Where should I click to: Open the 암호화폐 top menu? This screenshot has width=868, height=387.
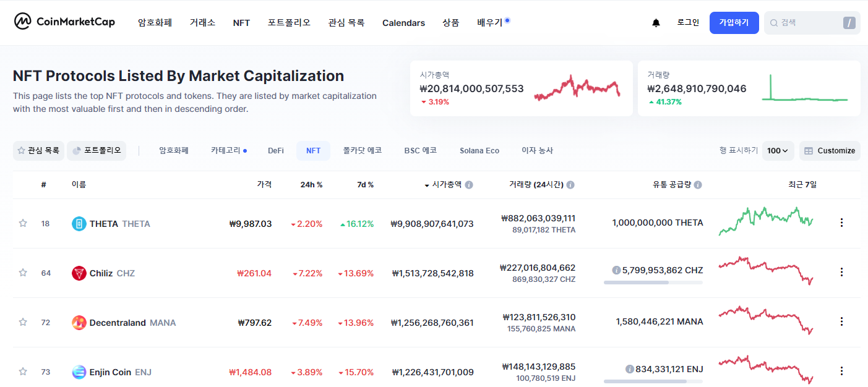coord(155,23)
